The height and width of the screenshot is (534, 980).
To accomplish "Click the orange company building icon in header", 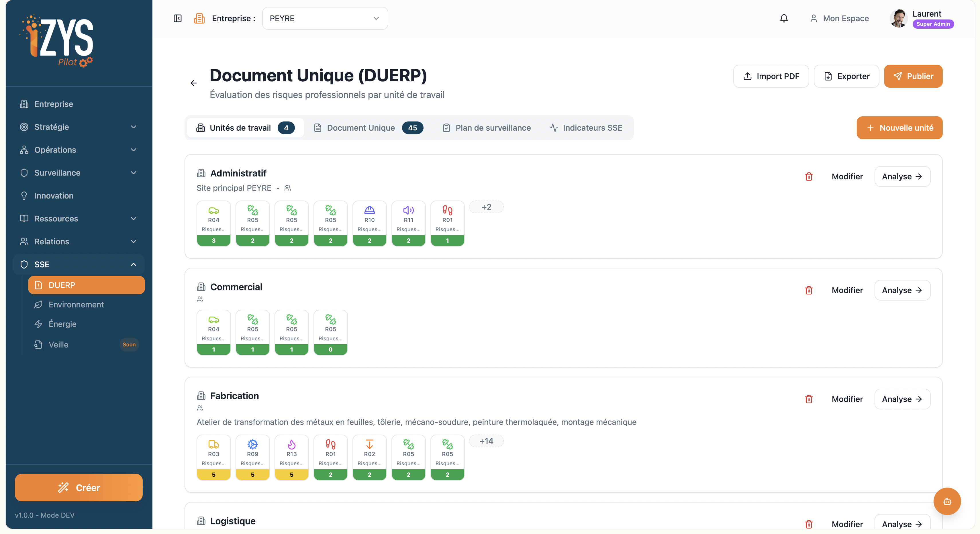I will [199, 18].
